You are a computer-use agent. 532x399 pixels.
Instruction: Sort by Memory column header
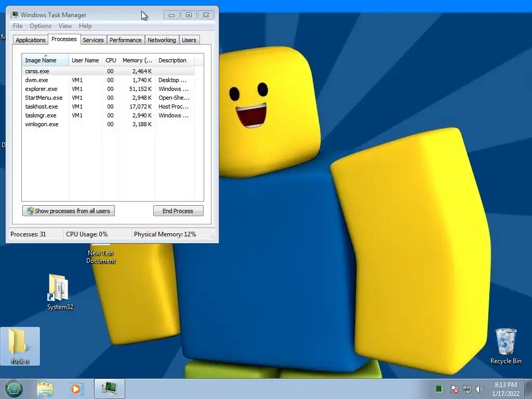[137, 60]
